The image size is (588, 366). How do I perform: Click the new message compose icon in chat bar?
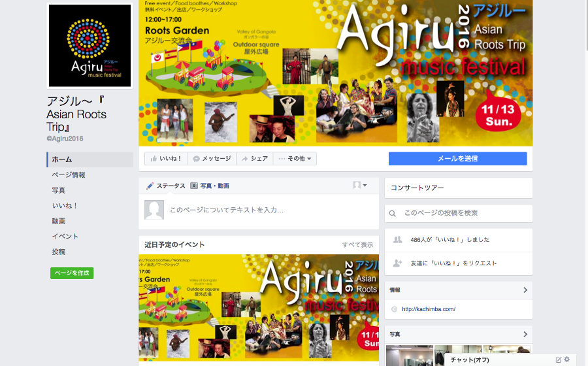(x=559, y=359)
